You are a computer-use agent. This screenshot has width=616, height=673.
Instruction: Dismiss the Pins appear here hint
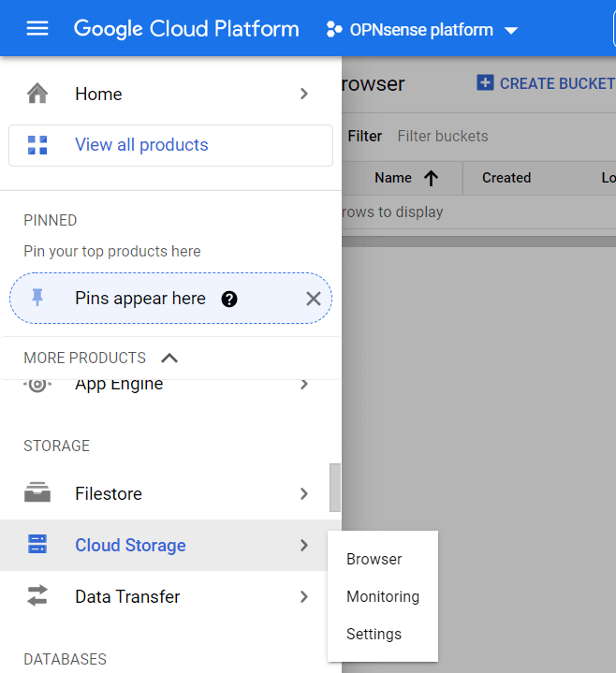pos(314,299)
